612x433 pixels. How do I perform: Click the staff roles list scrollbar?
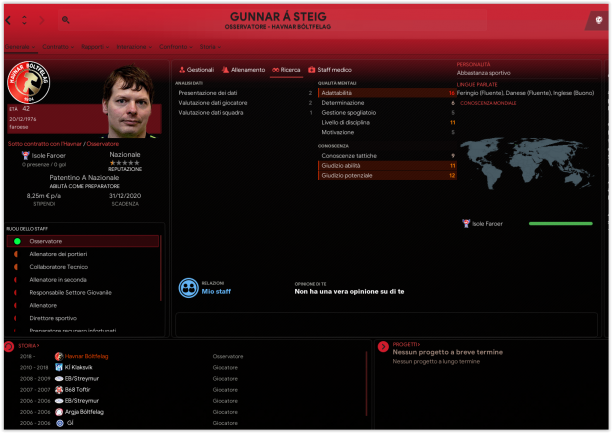[161, 268]
